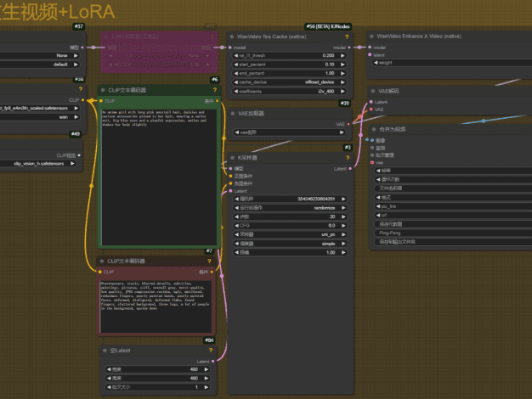The image size is (532, 399).
Task: Click latent input socket on Enhance A Video
Action: pyautogui.click(x=370, y=55)
